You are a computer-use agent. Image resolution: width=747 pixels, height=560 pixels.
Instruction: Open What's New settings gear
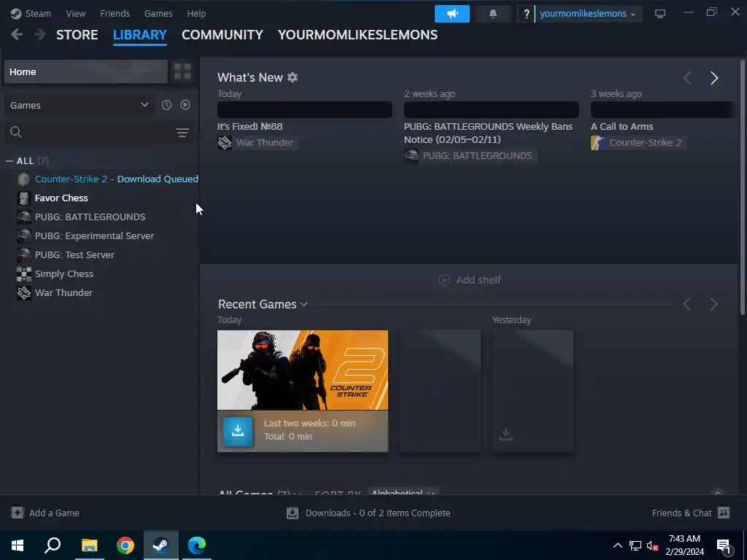(x=293, y=77)
